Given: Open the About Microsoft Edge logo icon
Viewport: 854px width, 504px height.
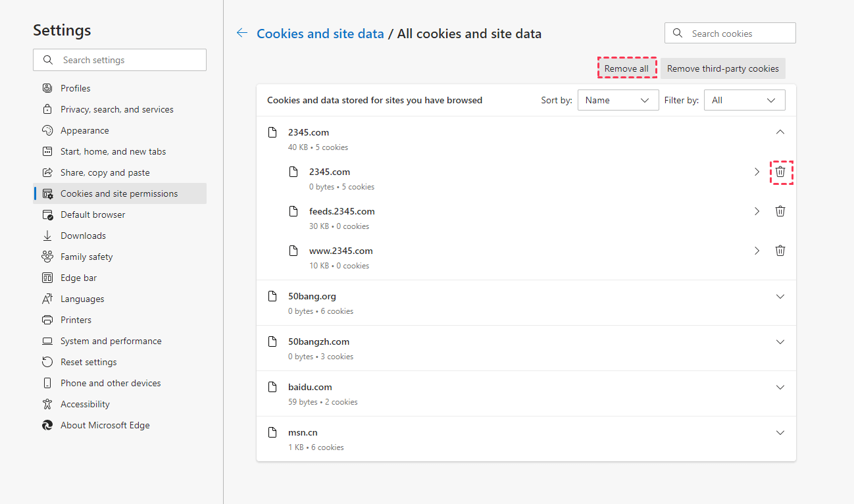Looking at the screenshot, I should (47, 425).
